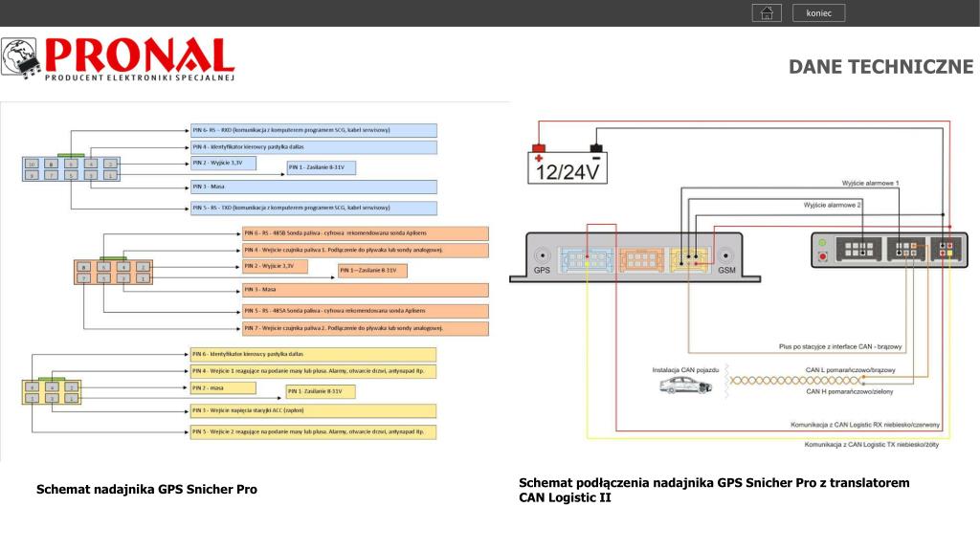The height and width of the screenshot is (551, 980).
Task: Select orange 'PIN 1 – Zasilanie 8-31V' box
Action: [x=372, y=271]
